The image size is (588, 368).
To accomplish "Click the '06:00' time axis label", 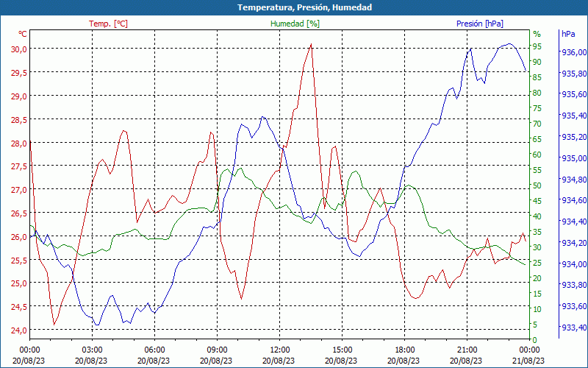I will (154, 350).
